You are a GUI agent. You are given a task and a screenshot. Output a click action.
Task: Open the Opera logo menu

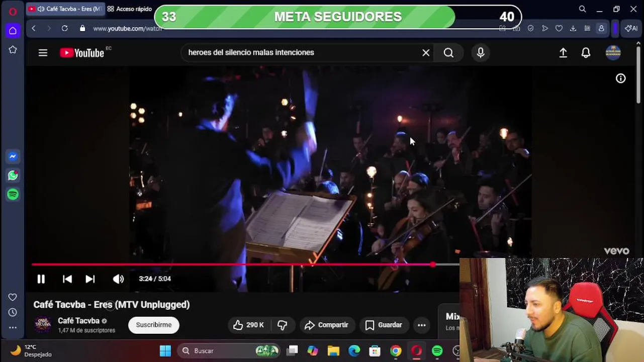tap(13, 11)
